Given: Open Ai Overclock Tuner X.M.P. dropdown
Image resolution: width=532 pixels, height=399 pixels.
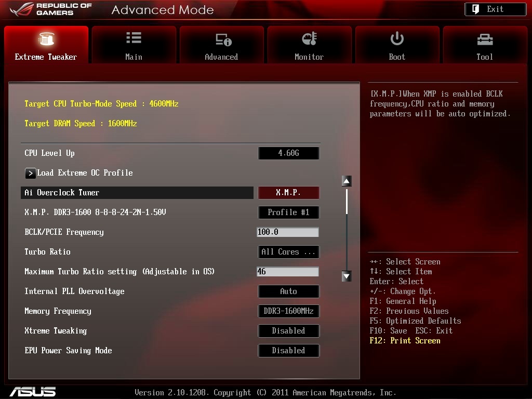Looking at the screenshot, I should [289, 192].
